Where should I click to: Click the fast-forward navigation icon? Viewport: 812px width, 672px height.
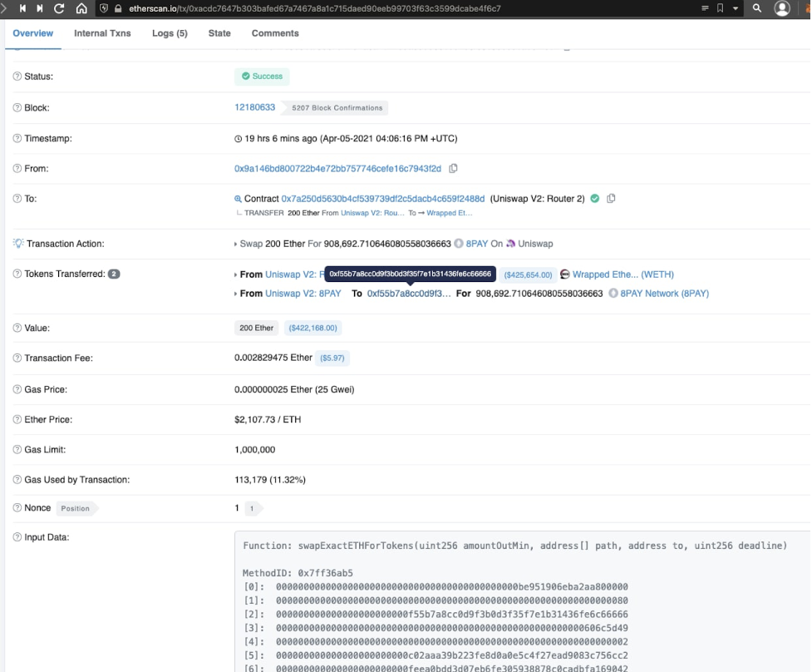coord(40,8)
